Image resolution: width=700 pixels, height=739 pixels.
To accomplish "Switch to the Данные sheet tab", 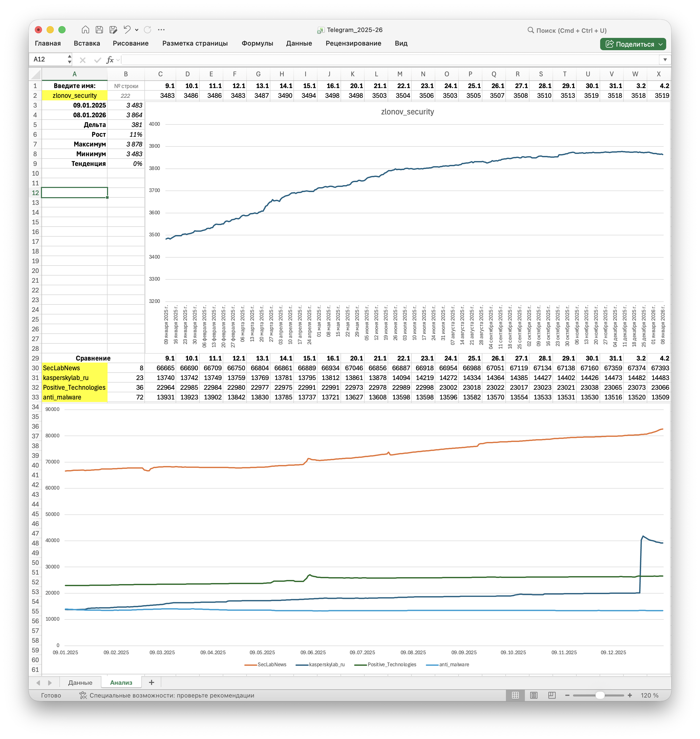I will point(80,682).
